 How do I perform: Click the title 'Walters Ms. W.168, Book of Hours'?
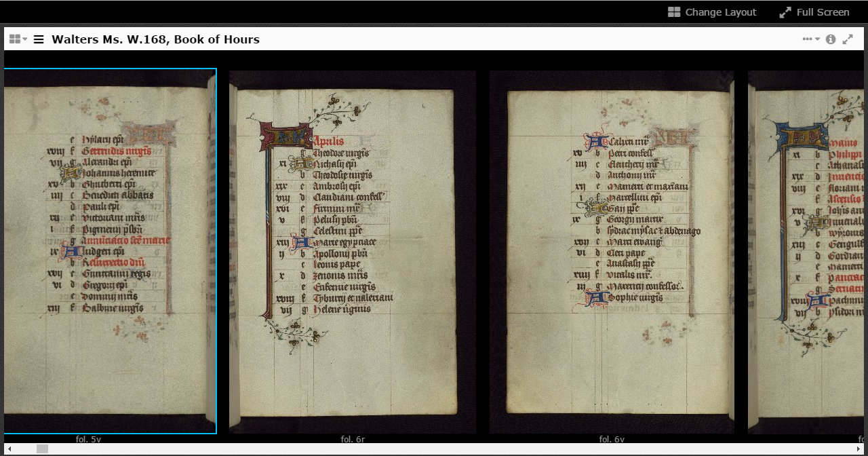[x=155, y=39]
